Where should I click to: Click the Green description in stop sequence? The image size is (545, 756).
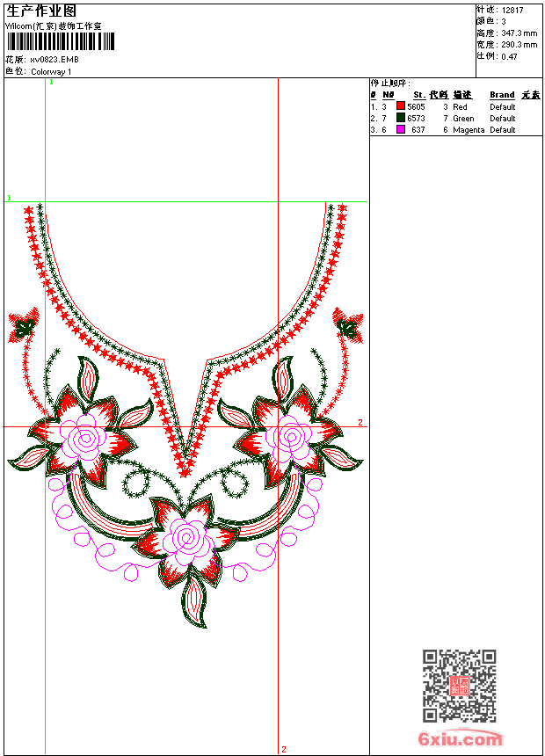(x=463, y=119)
